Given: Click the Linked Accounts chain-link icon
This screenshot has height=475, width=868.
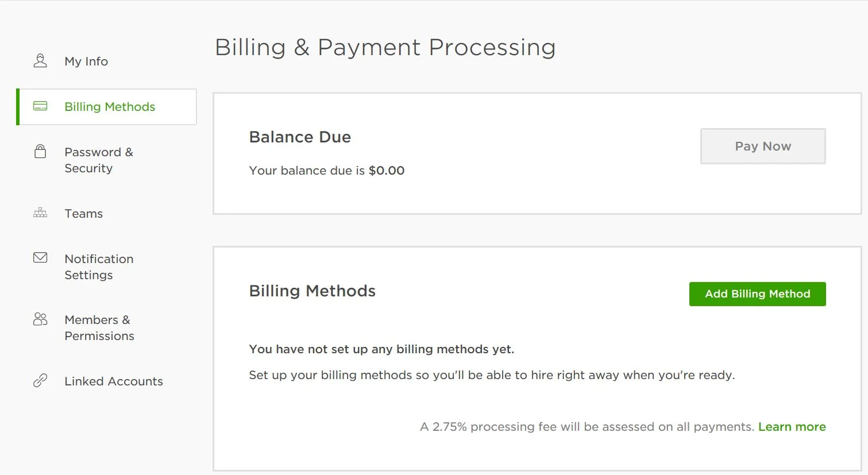Looking at the screenshot, I should pyautogui.click(x=40, y=381).
